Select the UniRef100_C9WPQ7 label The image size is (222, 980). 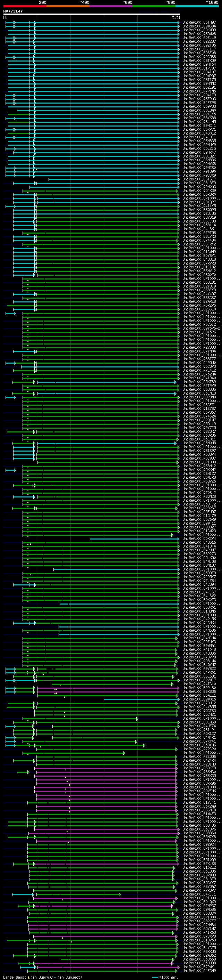click(x=199, y=76)
